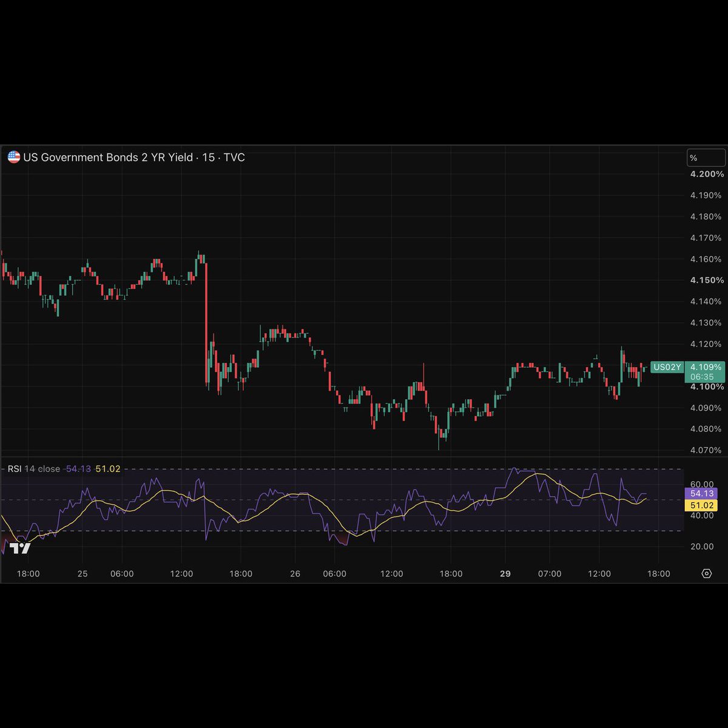Open the percent scale unit selector
728x728 pixels.
(706, 158)
